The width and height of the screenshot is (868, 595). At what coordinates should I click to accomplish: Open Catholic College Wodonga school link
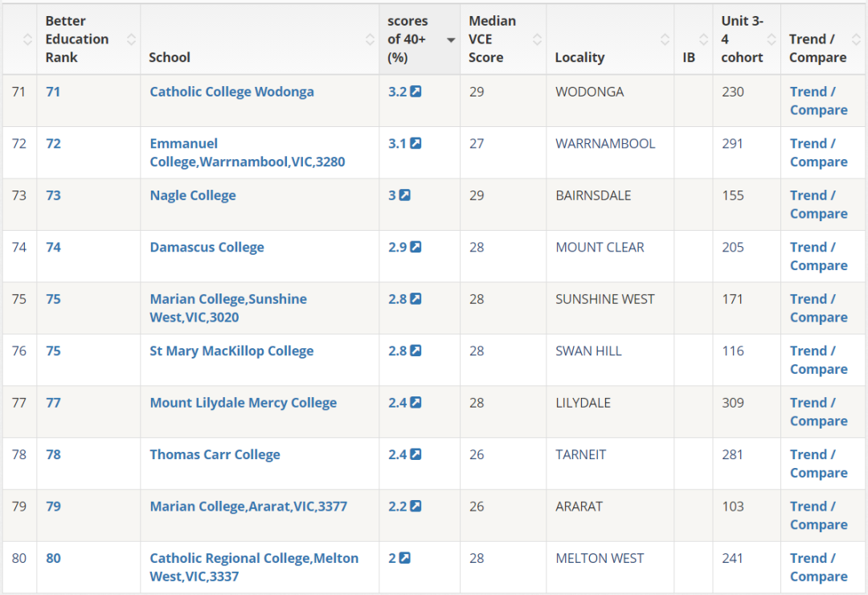(231, 92)
